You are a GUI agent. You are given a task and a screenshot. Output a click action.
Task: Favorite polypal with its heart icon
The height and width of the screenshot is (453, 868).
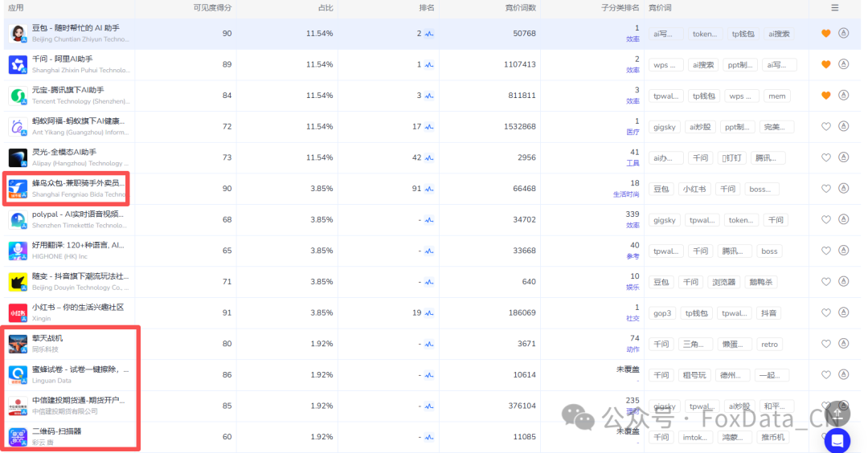coord(825,219)
